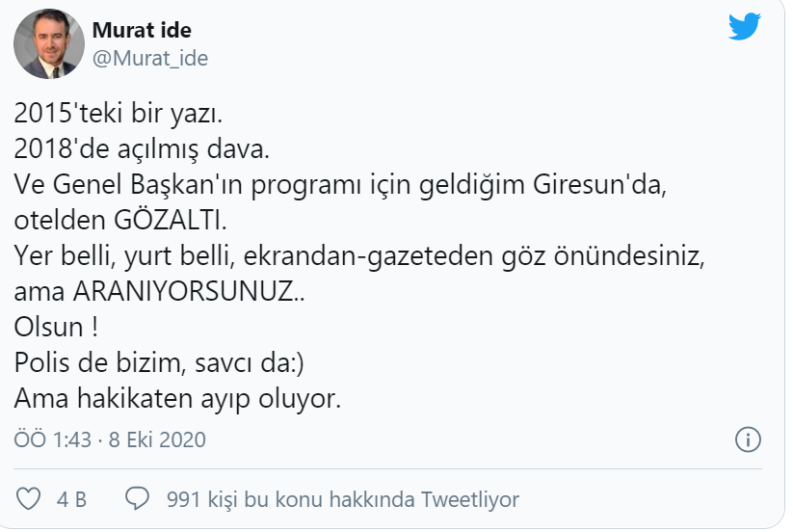Click the ÖÖ 1:43 timestamp
Screen dimensions: 793x532
53,440
